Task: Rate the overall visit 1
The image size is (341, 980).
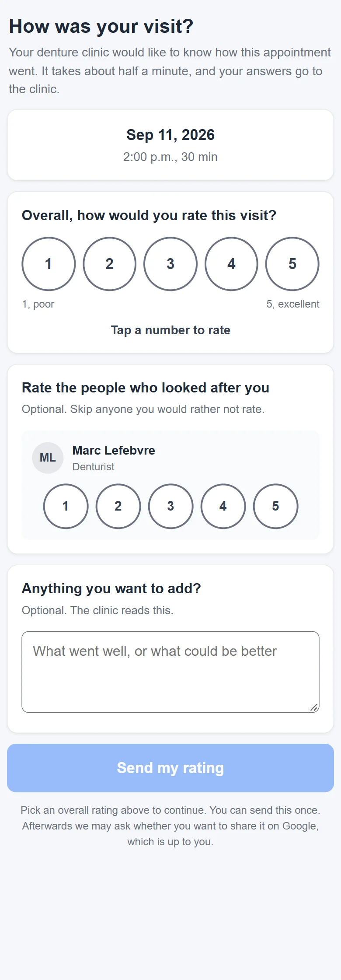Action: [x=49, y=264]
